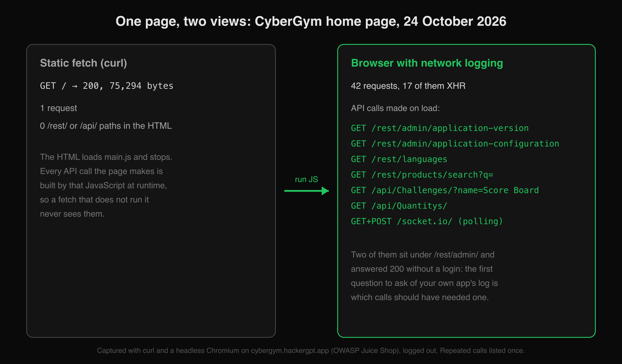Select 'GET /rest/admin/application-version' line

click(x=440, y=128)
